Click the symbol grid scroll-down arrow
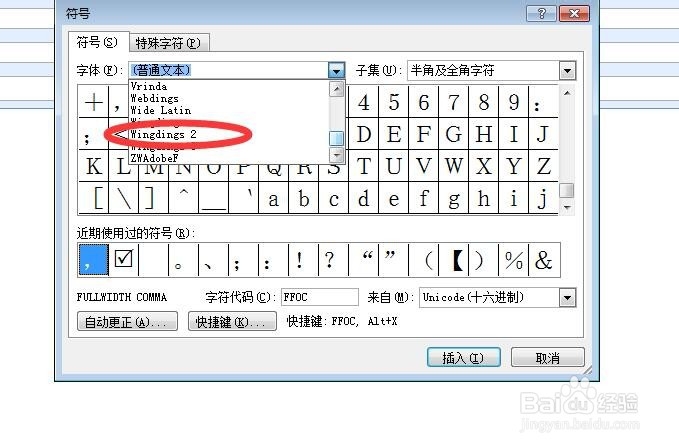Screen dimensions: 679x448 567,208
